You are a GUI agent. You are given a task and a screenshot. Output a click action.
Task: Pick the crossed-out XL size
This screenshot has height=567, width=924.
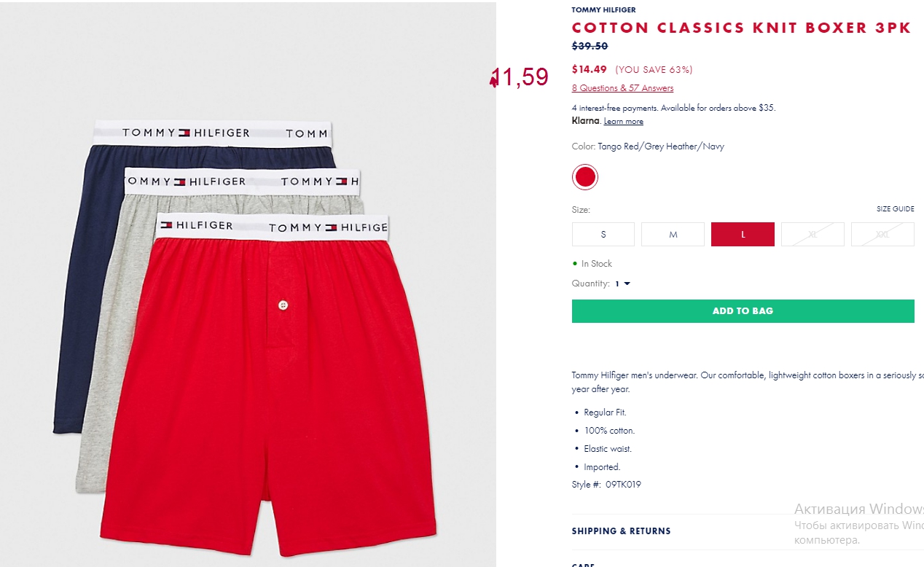click(813, 235)
